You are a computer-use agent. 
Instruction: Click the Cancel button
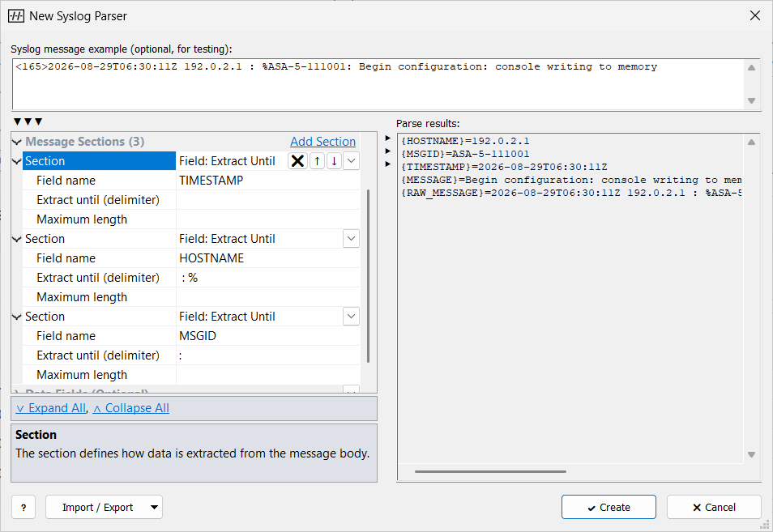pos(714,507)
